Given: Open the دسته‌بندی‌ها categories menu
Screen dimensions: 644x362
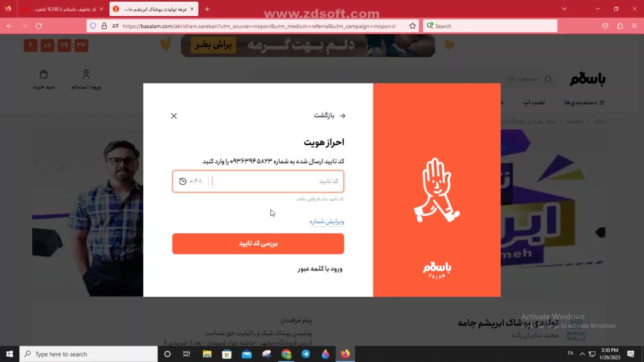Looking at the screenshot, I should (x=584, y=103).
